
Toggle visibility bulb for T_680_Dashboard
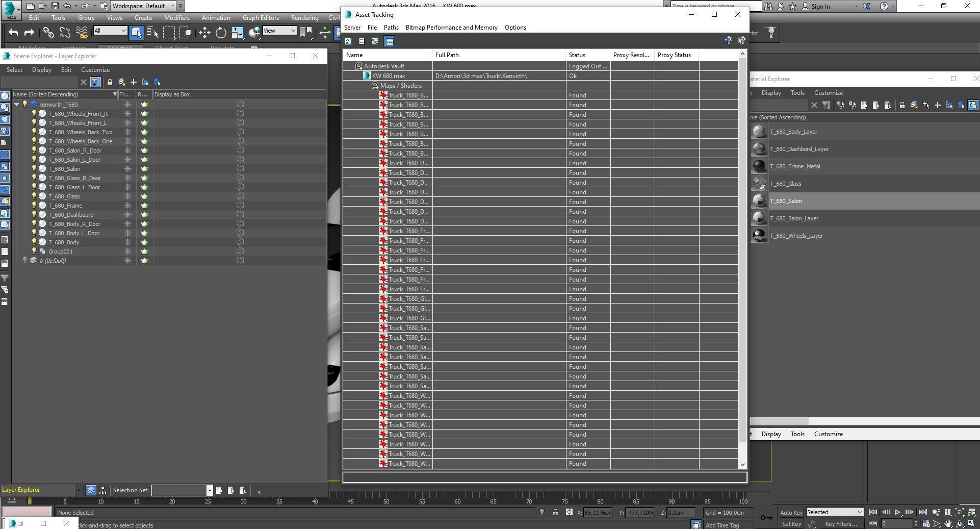34,214
